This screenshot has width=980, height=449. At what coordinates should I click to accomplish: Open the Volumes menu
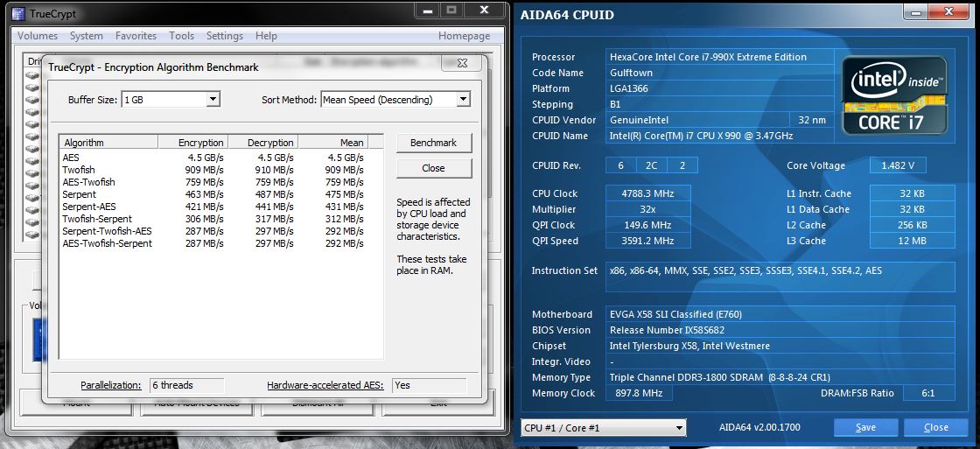pos(38,36)
